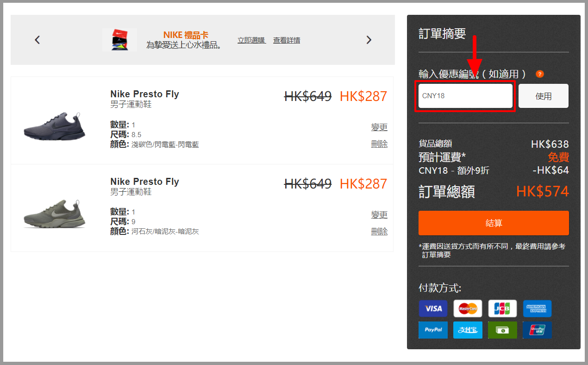Click the Visa payment icon
This screenshot has width=588, height=365.
click(433, 308)
